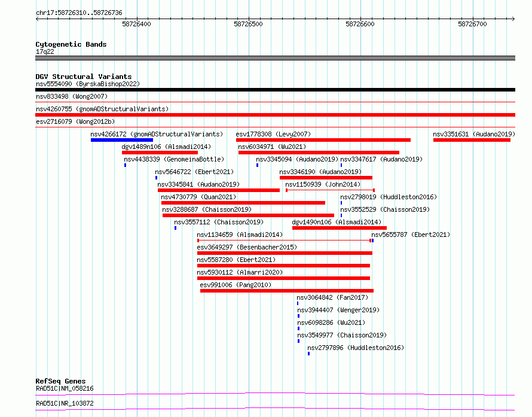
Task: Click the nsv3347617 (Audano2019) label
Action: [381, 159]
